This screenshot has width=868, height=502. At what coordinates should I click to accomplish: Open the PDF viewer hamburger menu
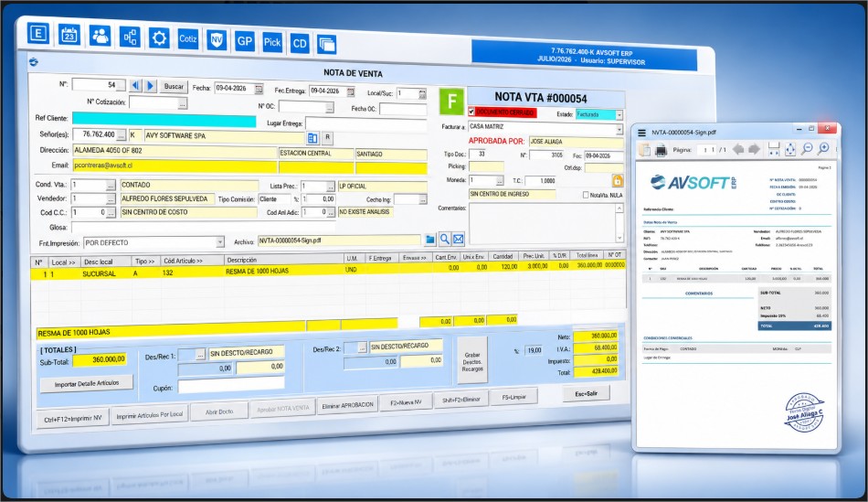642,133
